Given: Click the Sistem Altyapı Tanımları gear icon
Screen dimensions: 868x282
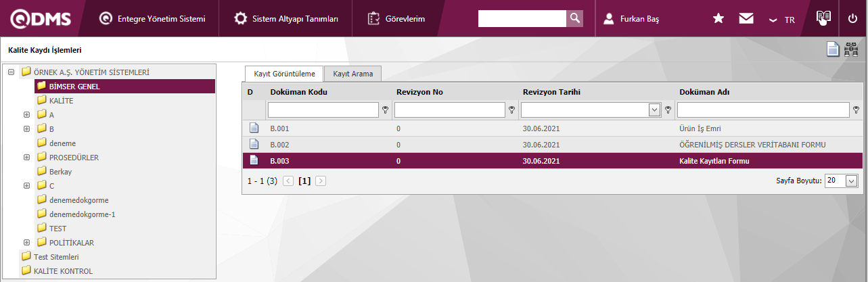Looking at the screenshot, I should tap(240, 19).
